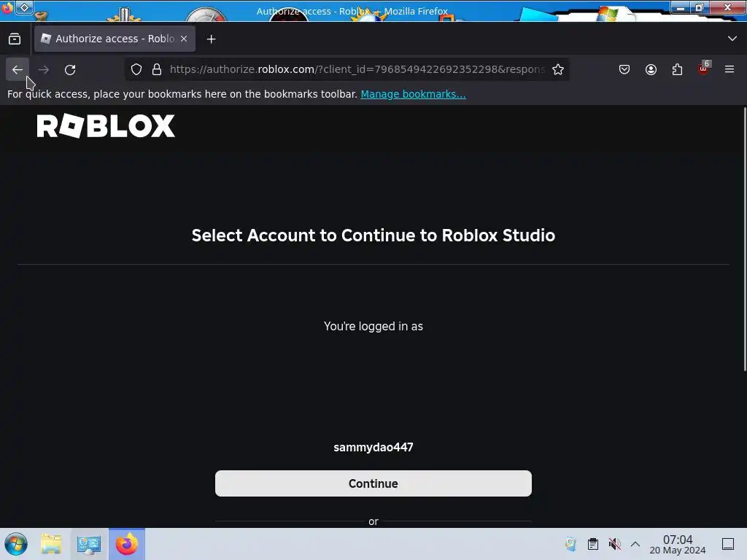Select the username sammydao447
747x560 pixels.
(x=373, y=447)
